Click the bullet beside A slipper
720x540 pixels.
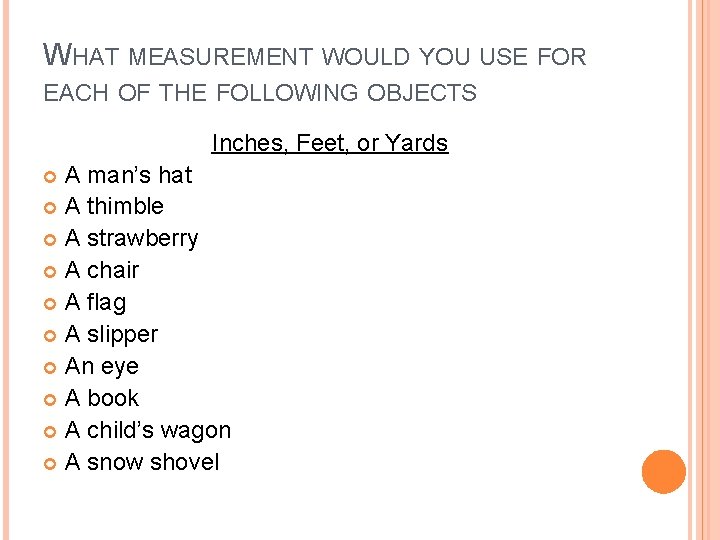(50, 336)
